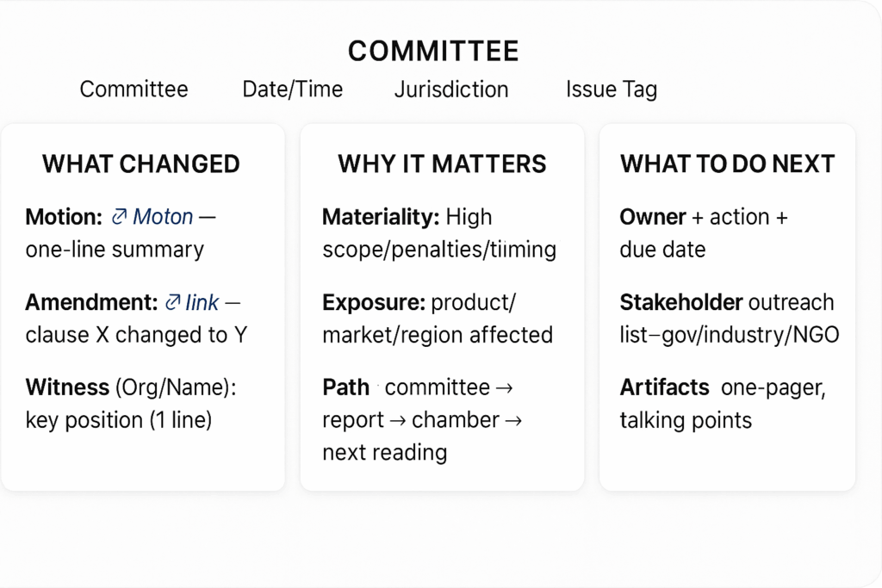Image resolution: width=882 pixels, height=588 pixels.
Task: Click the Motion: bold label
Action: (64, 216)
